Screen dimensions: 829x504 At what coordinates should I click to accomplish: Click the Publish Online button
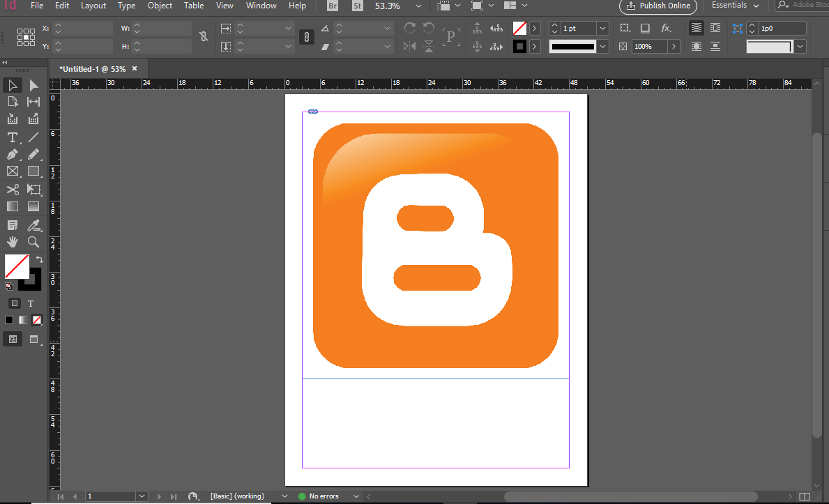tap(657, 6)
